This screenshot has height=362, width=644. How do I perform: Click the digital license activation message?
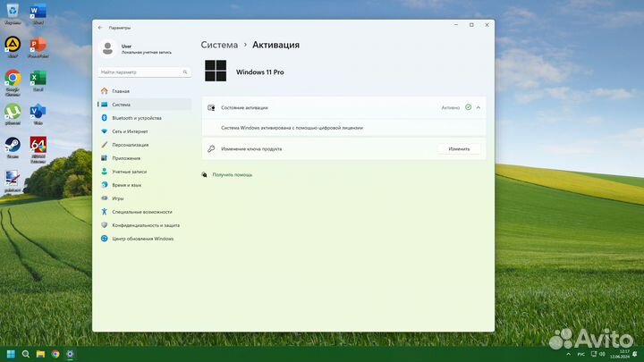(292, 128)
